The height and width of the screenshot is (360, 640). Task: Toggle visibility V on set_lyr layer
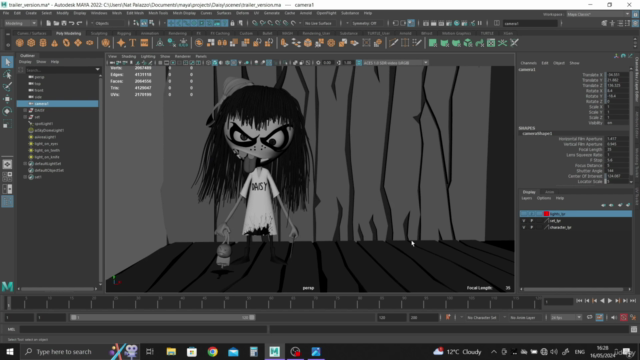524,221
